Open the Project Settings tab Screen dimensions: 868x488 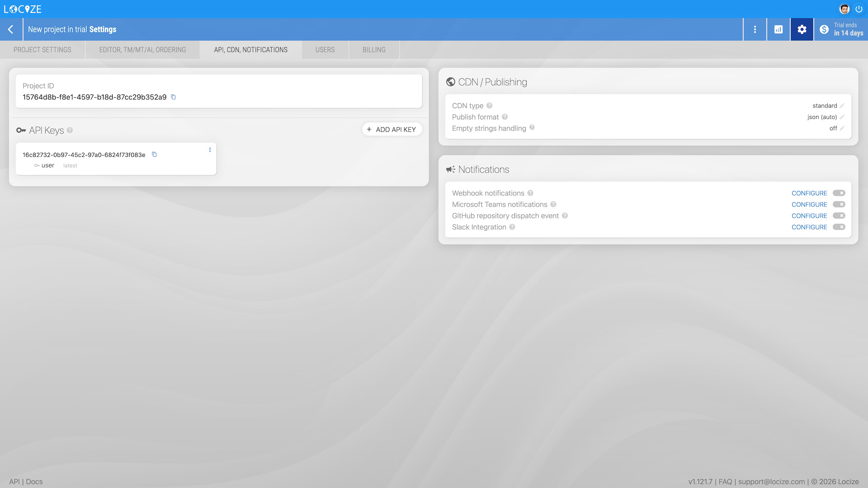(x=42, y=50)
